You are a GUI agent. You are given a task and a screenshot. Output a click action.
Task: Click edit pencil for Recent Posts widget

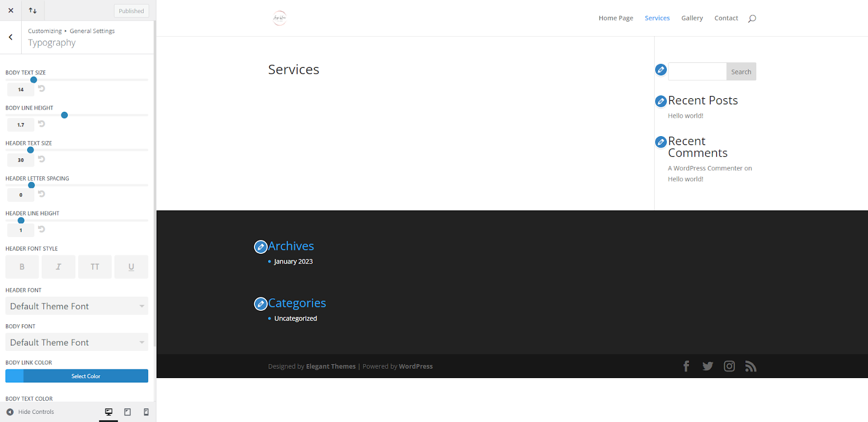point(661,101)
